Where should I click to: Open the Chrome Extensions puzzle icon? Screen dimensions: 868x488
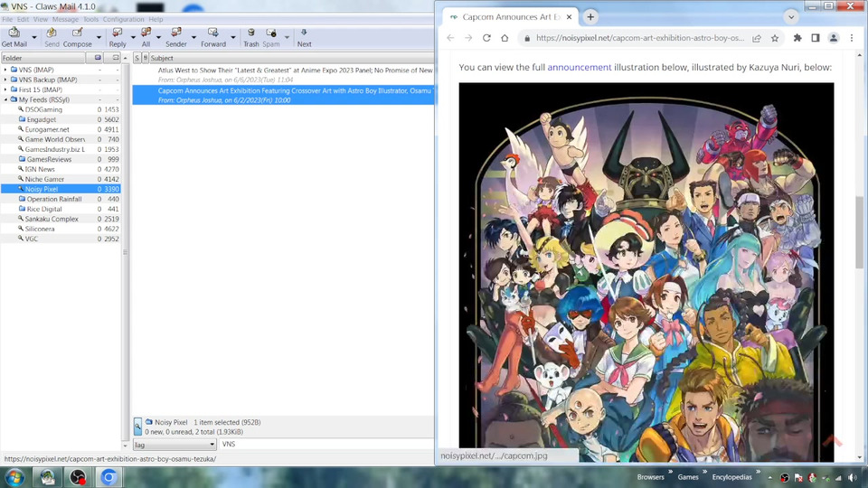coord(797,38)
